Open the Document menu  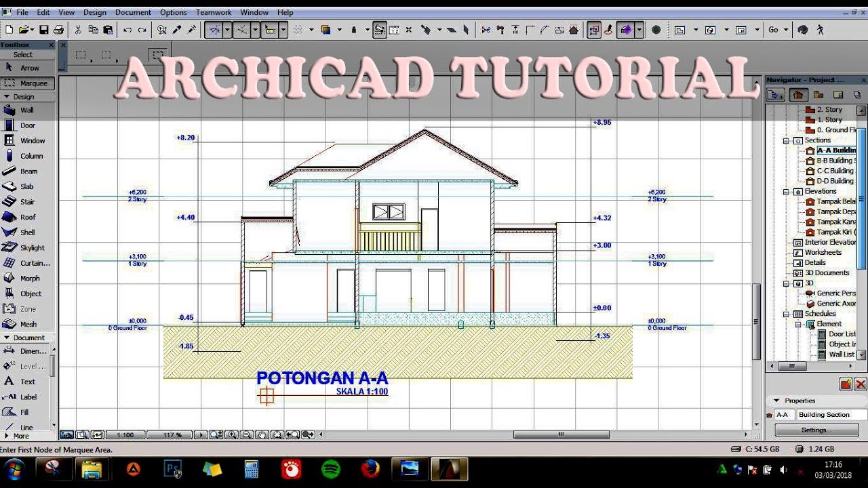pyautogui.click(x=134, y=12)
